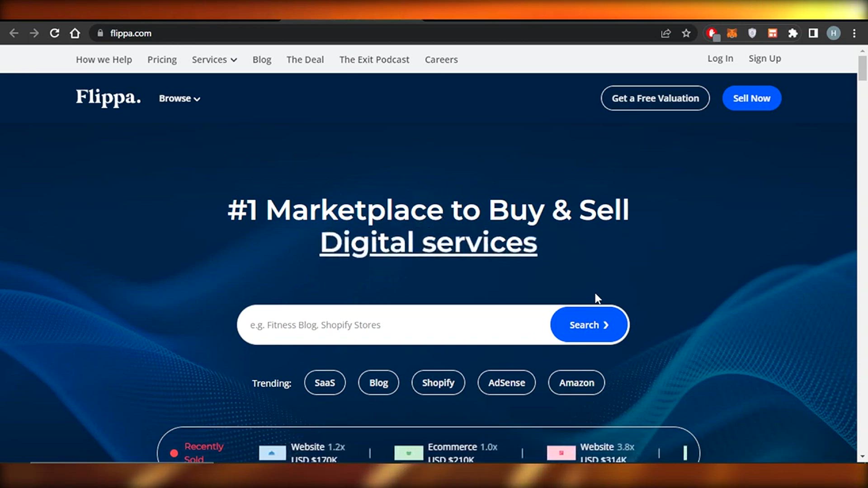Go to the browser home icon
This screenshot has height=488, width=868.
(75, 33)
